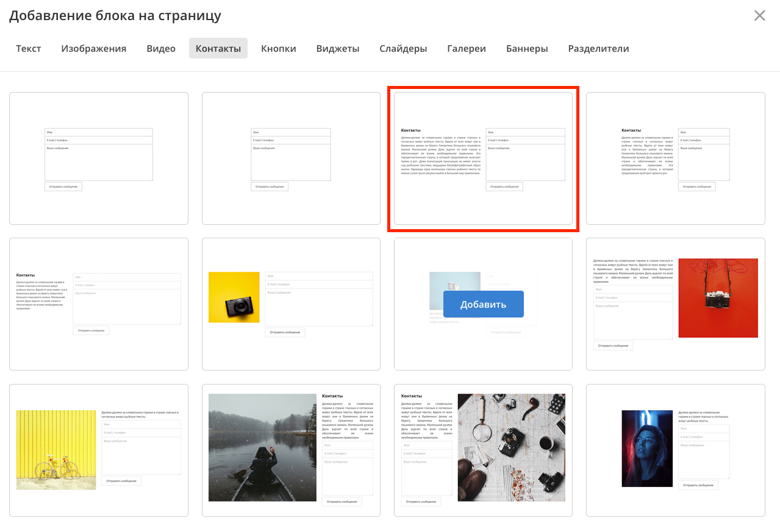Open the Галереи tab

[467, 49]
